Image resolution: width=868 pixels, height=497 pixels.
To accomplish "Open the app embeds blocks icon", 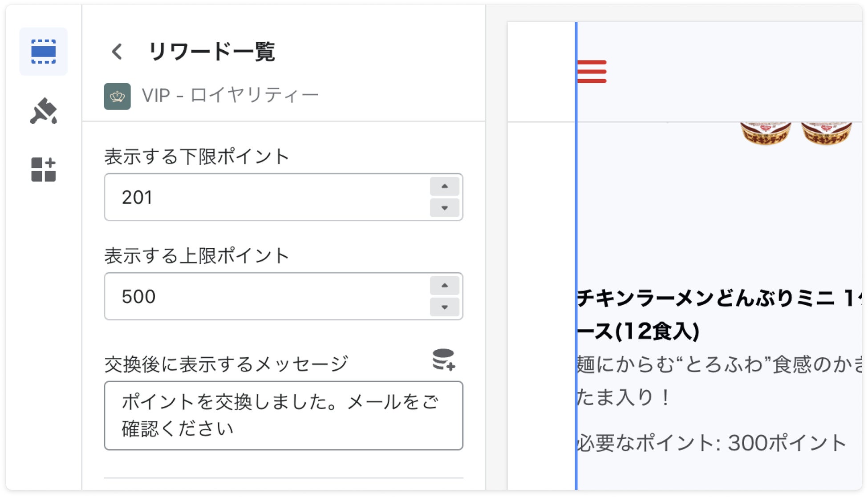I will (43, 170).
